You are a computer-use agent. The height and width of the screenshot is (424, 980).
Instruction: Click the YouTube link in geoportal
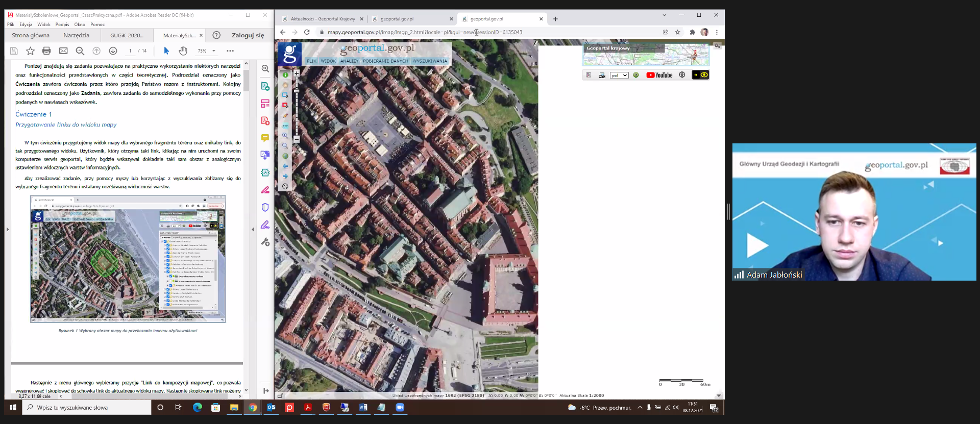pyautogui.click(x=659, y=75)
